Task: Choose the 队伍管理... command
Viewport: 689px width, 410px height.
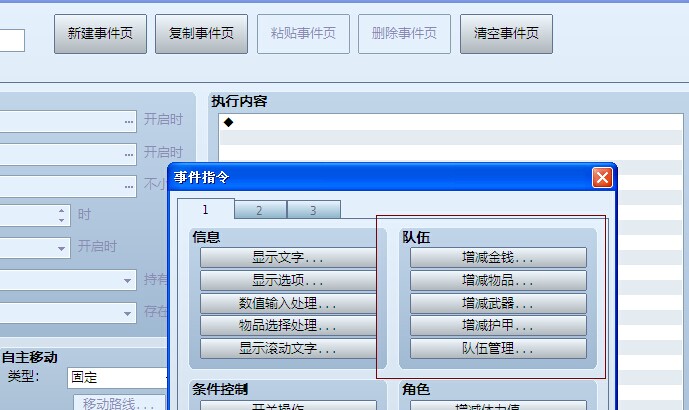Action: [498, 348]
